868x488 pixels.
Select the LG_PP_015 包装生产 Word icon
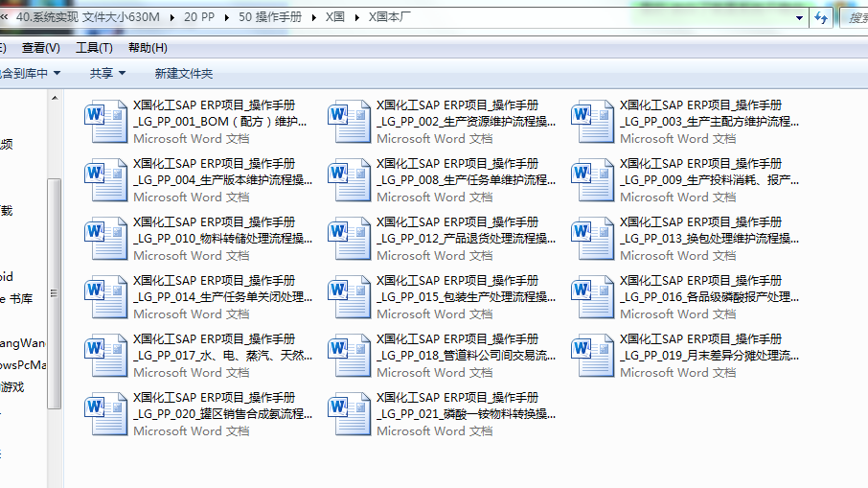tap(349, 297)
